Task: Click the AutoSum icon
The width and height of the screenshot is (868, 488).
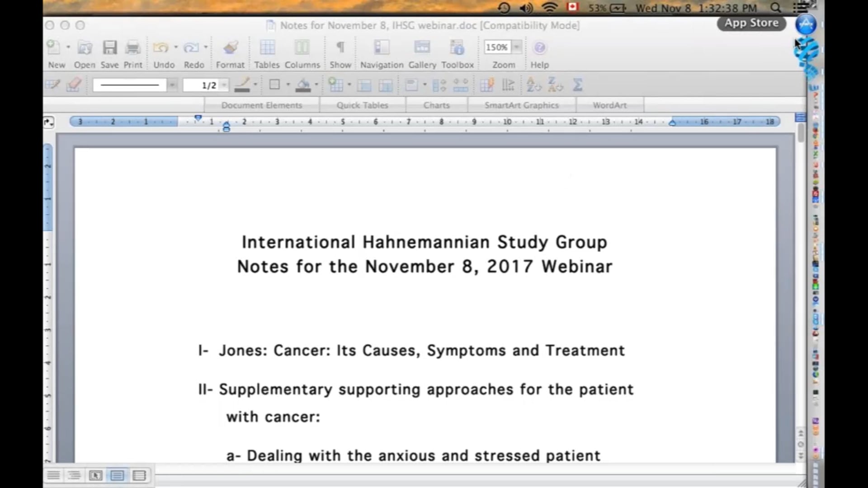Action: (578, 84)
